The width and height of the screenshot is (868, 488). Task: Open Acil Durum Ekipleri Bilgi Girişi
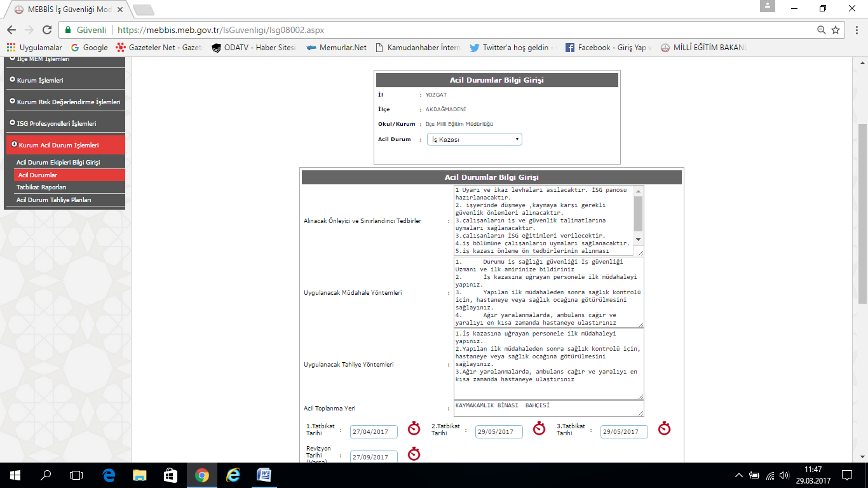[x=58, y=163]
